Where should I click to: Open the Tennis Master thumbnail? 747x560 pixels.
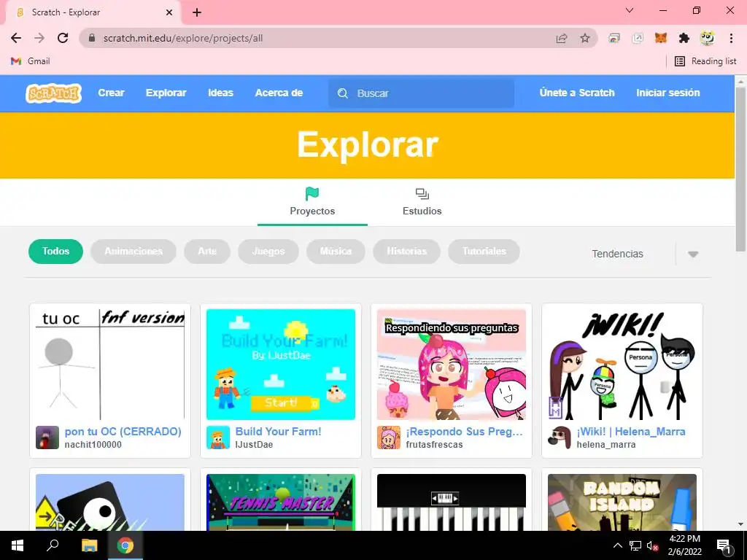(281, 502)
